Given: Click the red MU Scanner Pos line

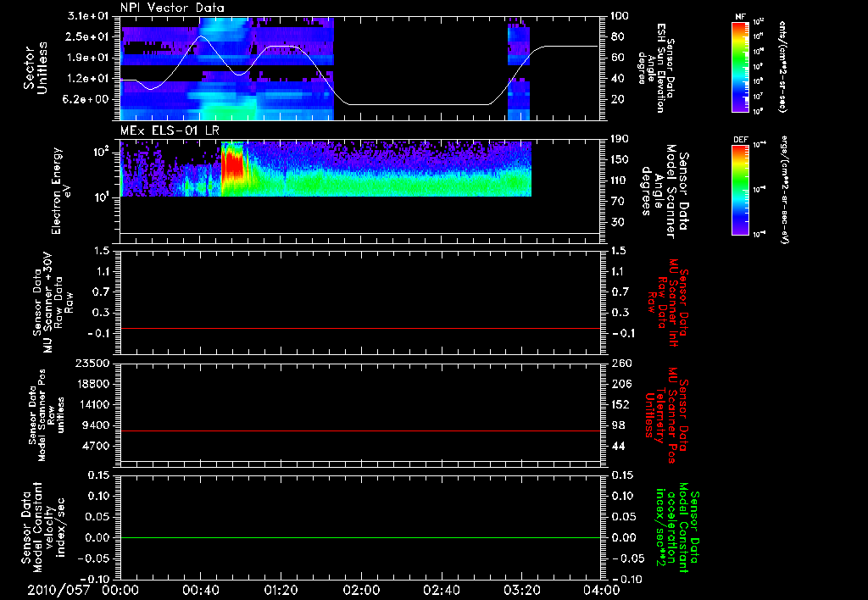Looking at the screenshot, I should (360, 431).
